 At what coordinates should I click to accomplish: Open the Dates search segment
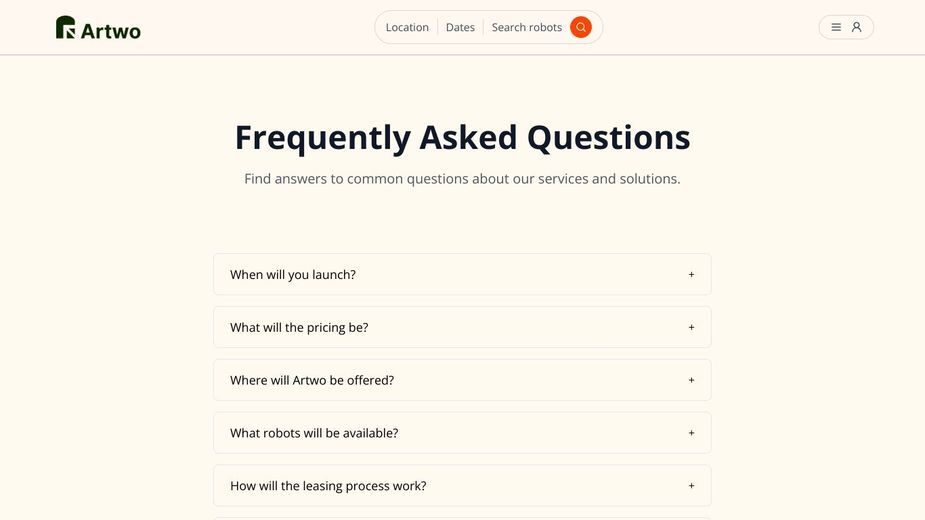tap(460, 27)
